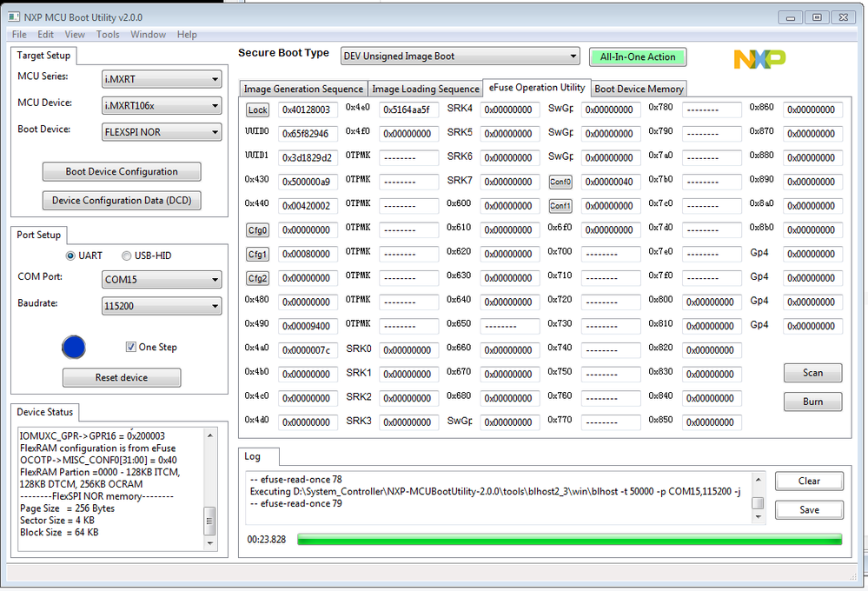Open the View menu
Screen dimensions: 868x591
pyautogui.click(x=75, y=35)
